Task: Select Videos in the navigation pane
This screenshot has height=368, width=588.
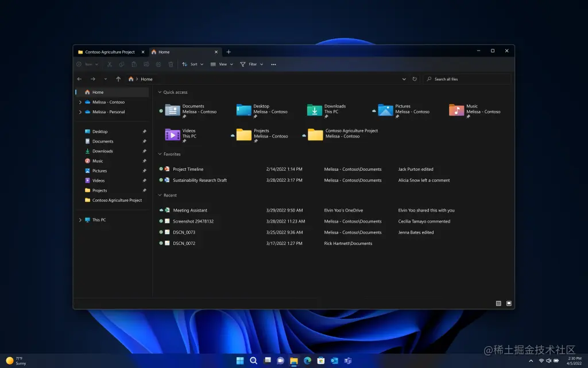Action: (x=113, y=181)
